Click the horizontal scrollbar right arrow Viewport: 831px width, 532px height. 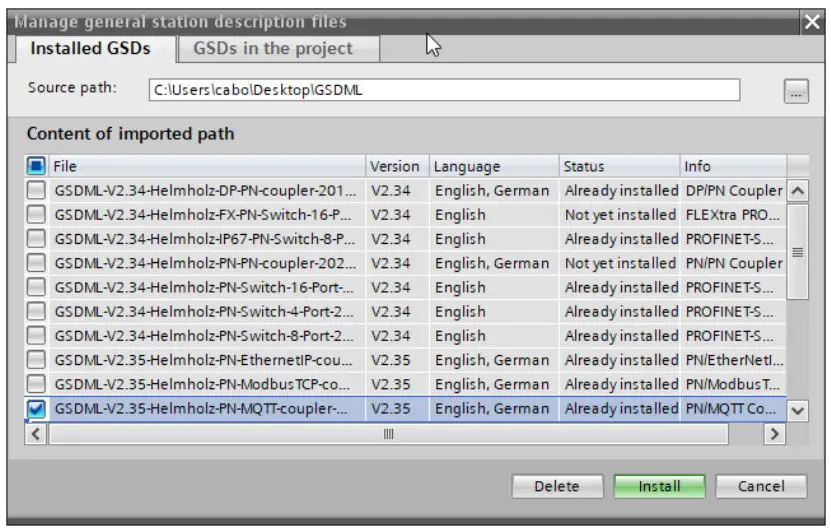(774, 435)
